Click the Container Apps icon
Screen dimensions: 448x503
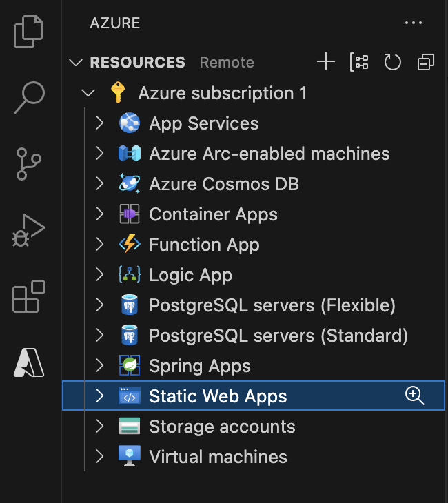tap(130, 214)
